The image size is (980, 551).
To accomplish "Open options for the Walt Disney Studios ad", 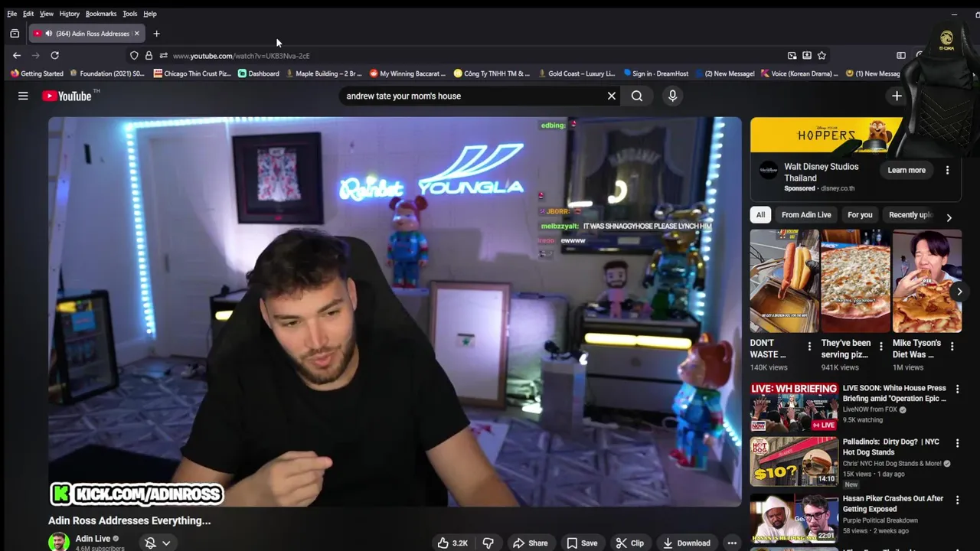I will click(x=947, y=170).
